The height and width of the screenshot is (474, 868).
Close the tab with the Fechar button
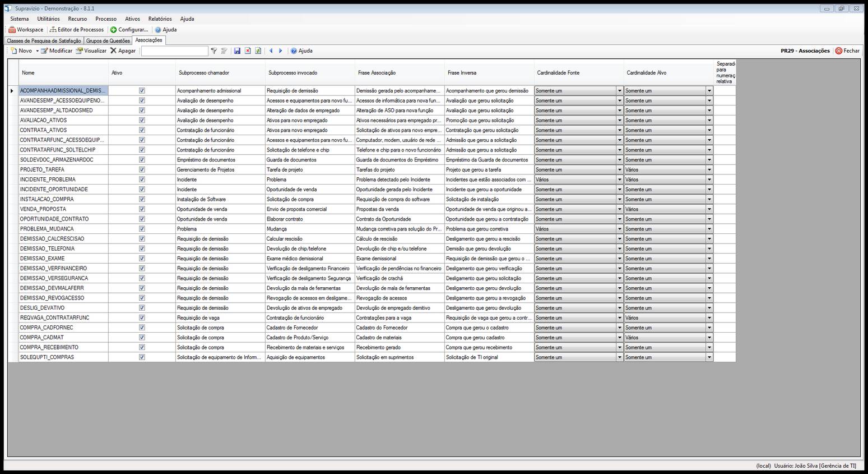847,50
